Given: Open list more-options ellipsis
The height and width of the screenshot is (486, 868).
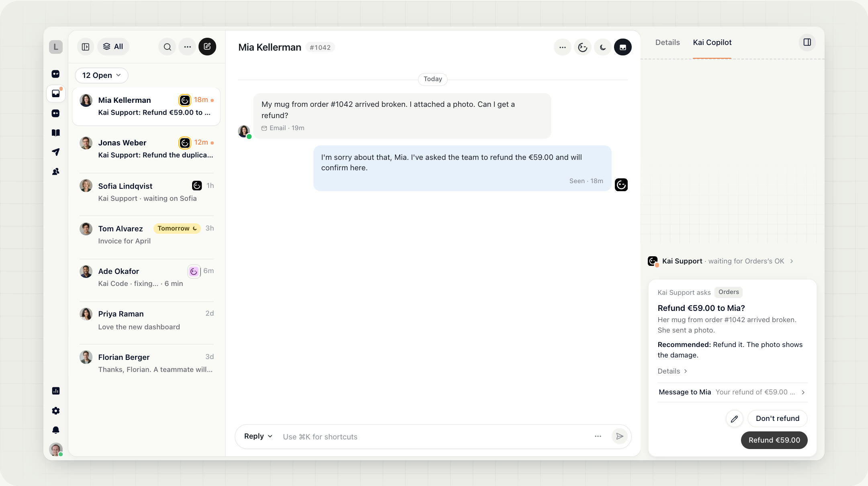Looking at the screenshot, I should click(187, 47).
